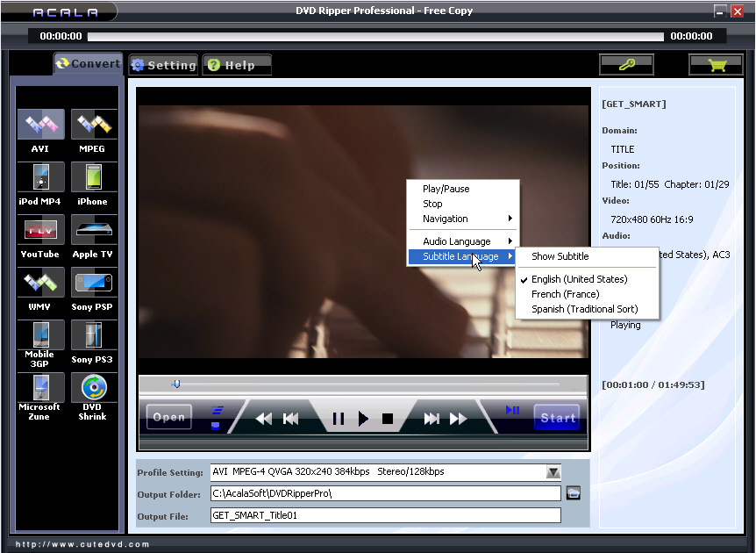Image resolution: width=756 pixels, height=553 pixels.
Task: Choose the Microsoft Zune format icon
Action: tap(41, 387)
